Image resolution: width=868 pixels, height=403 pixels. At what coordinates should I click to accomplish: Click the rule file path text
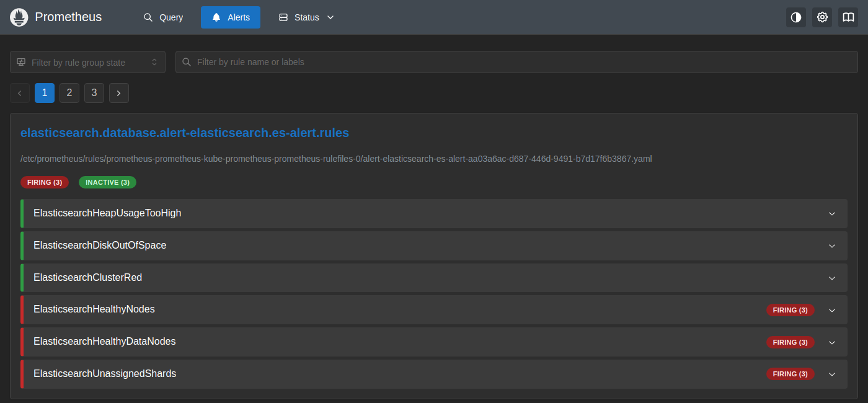pyautogui.click(x=336, y=159)
